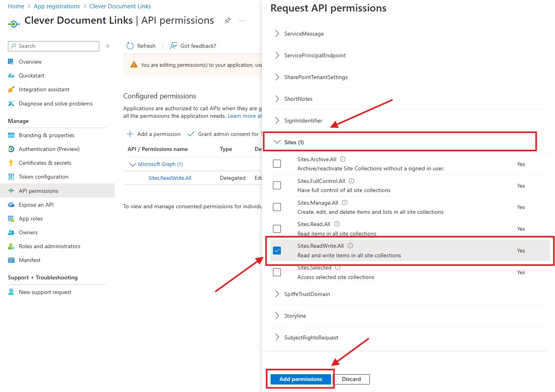The width and height of the screenshot is (555, 392).
Task: Click the plus icon for Add a permission
Action: [x=130, y=134]
